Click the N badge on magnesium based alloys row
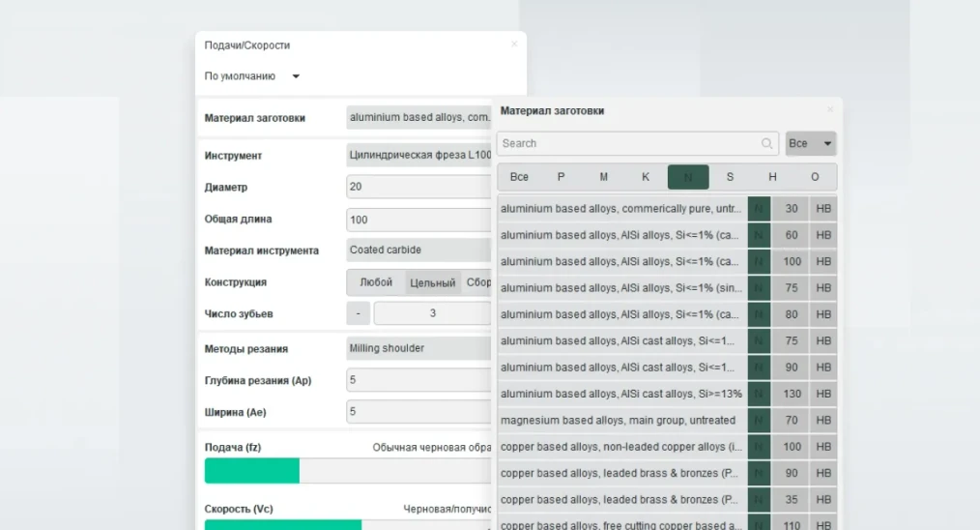This screenshot has height=530, width=980. coord(759,421)
